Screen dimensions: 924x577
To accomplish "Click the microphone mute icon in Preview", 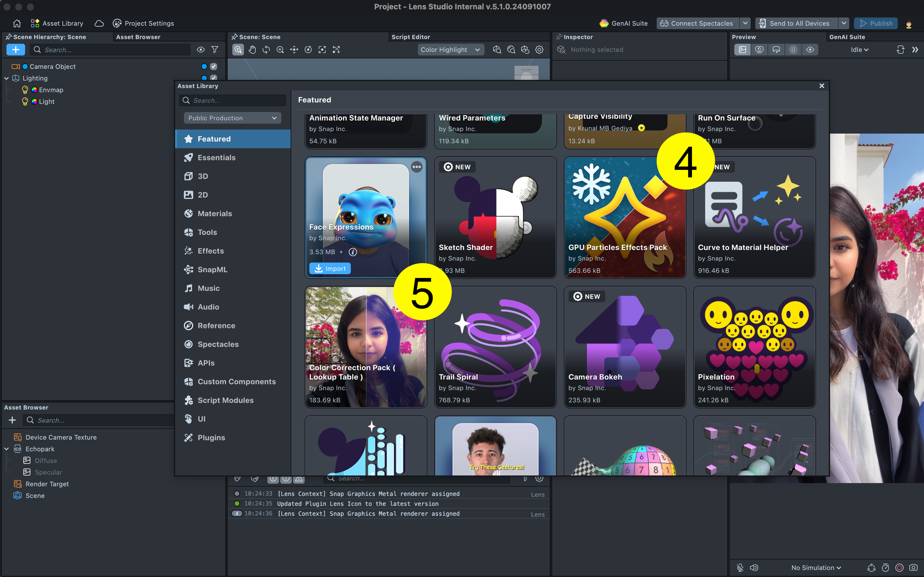I will (x=740, y=567).
